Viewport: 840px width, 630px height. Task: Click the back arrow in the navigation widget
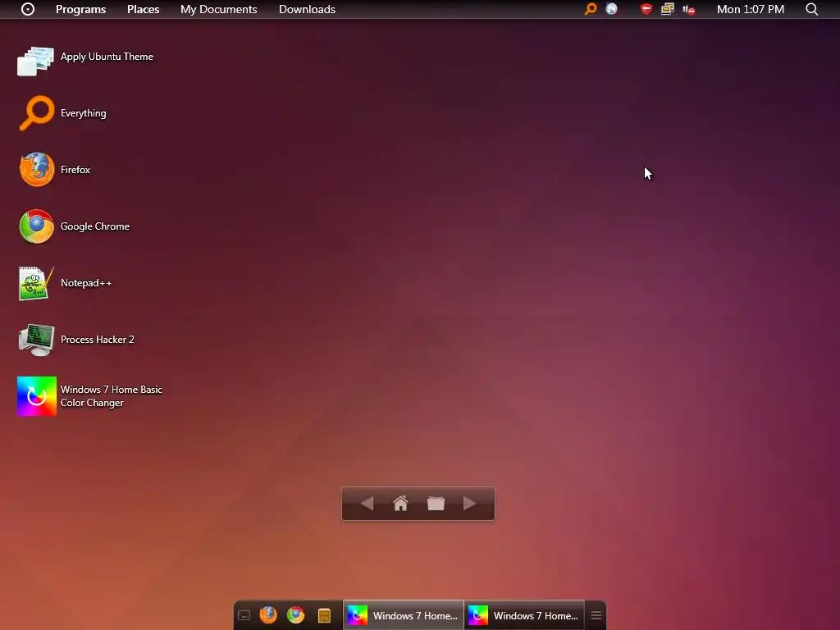[x=367, y=504]
